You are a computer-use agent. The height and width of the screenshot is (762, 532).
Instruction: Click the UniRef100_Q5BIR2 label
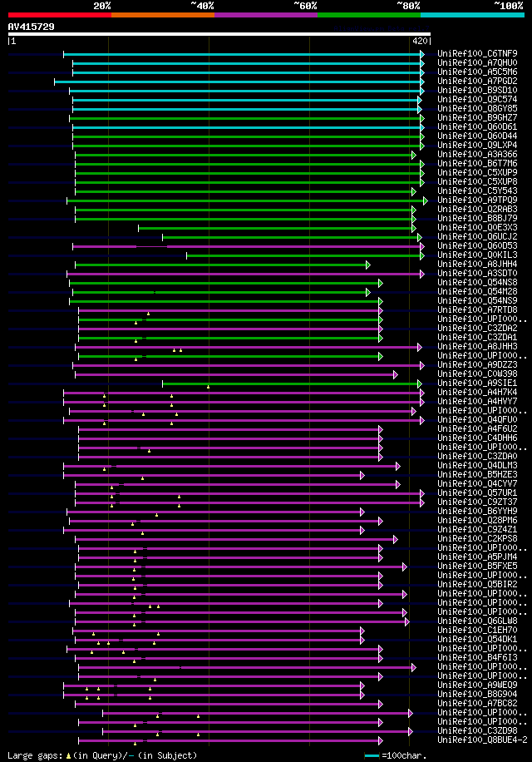click(x=478, y=584)
